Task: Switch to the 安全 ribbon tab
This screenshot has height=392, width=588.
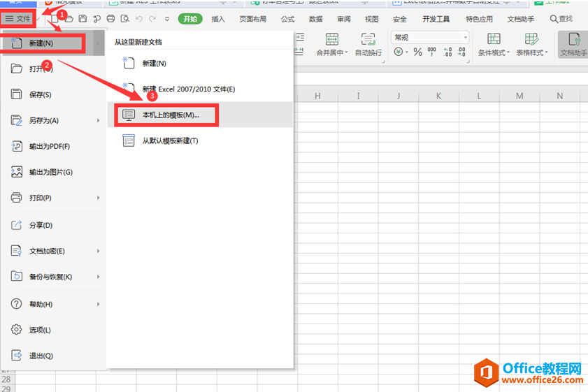Action: click(x=400, y=19)
